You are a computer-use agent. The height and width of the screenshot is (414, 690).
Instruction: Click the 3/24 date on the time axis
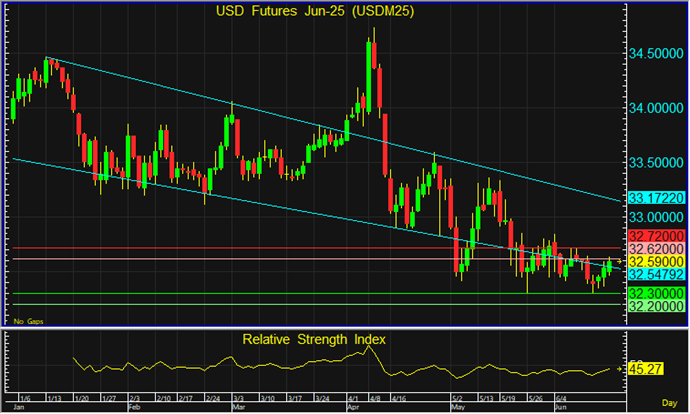point(322,399)
